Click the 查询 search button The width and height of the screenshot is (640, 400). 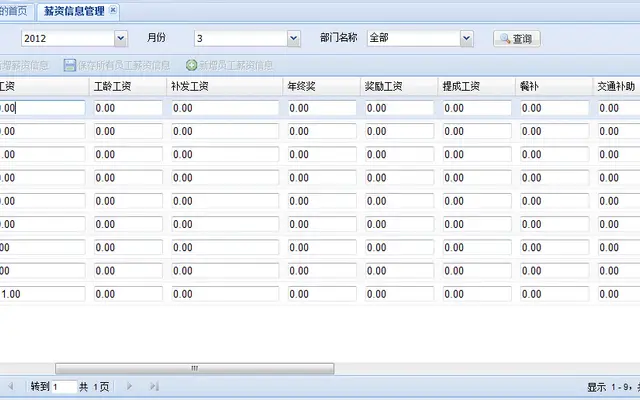point(516,39)
